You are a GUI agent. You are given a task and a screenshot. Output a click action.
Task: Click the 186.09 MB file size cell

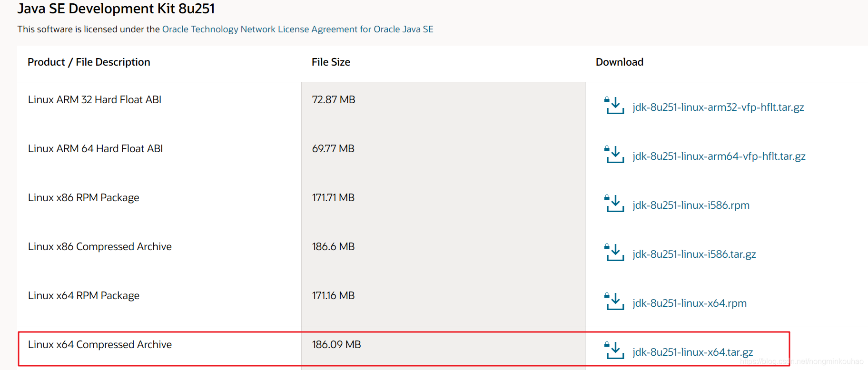click(444, 349)
